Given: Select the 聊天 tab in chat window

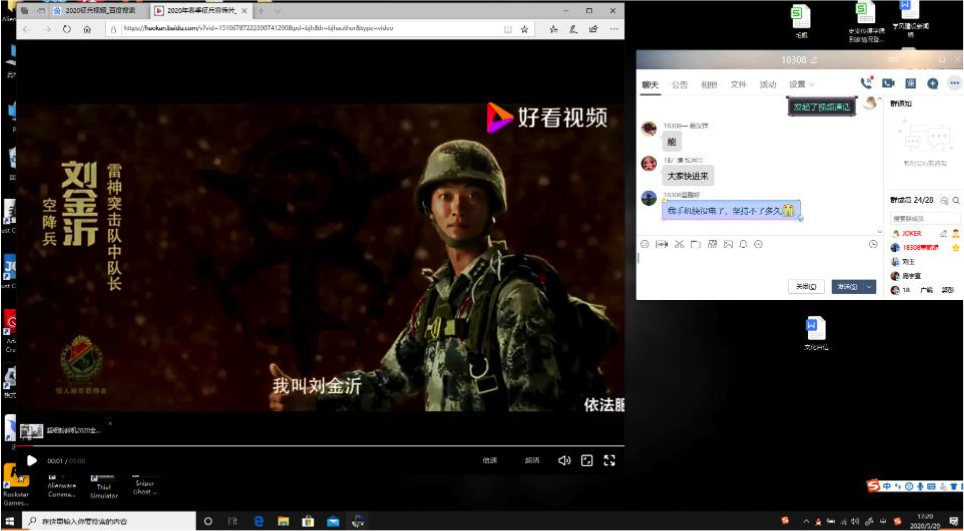Looking at the screenshot, I should pyautogui.click(x=650, y=85).
